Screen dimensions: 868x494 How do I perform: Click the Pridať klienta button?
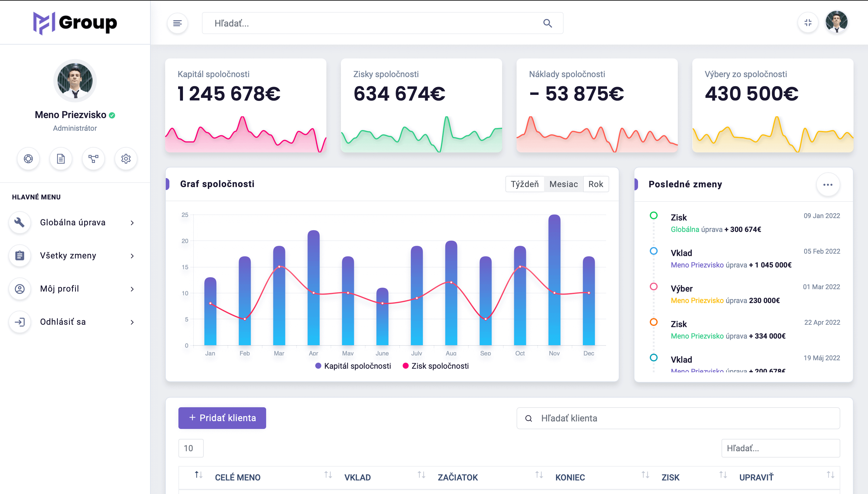pos(222,418)
